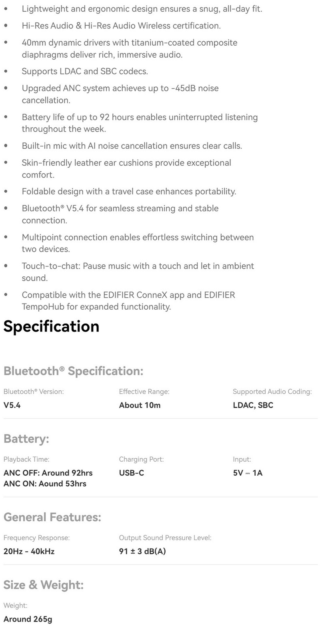320x644 pixels.
Task: Click the Hi-Res Audio certification bullet
Action: pos(121,26)
